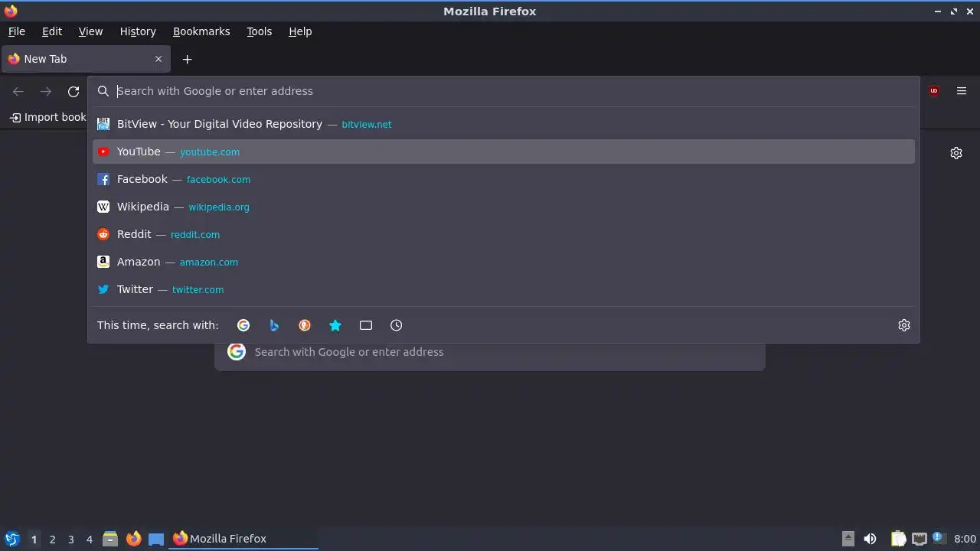The height and width of the screenshot is (551, 980).
Task: Open the removable media eject tray icon
Action: [x=848, y=539]
